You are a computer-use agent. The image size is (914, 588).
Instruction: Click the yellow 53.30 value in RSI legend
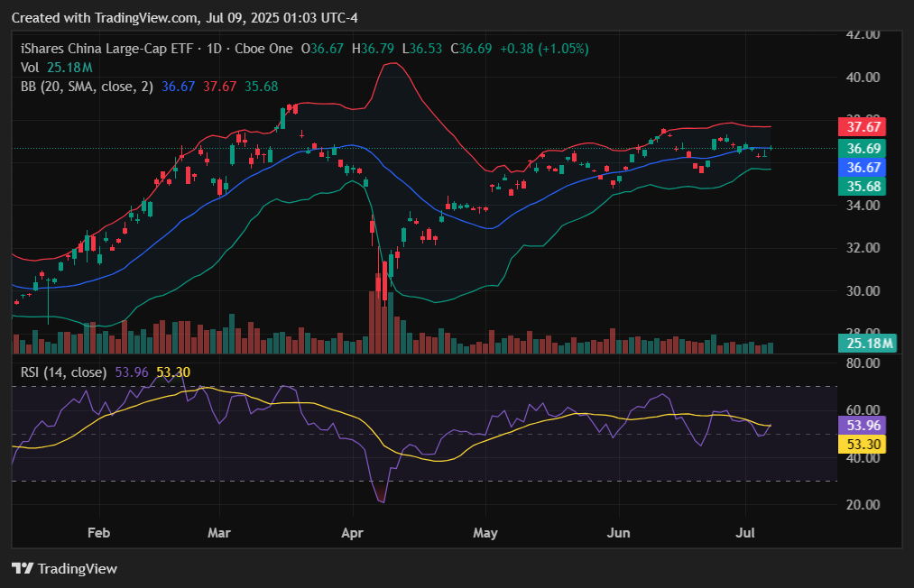[x=173, y=372]
